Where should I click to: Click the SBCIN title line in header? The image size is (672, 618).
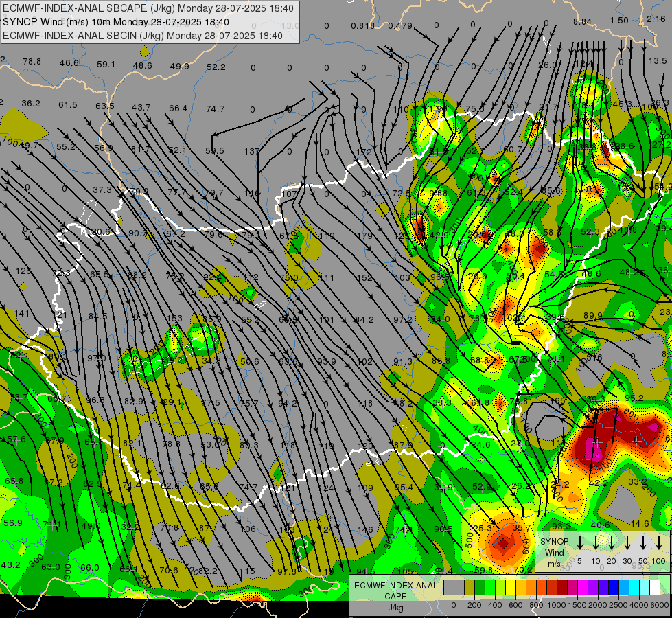[x=143, y=36]
